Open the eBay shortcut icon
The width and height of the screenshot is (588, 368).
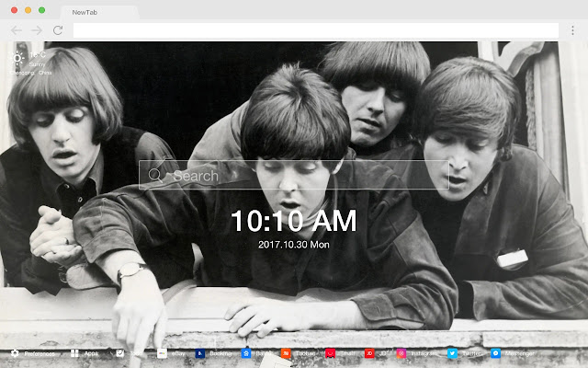(162, 353)
